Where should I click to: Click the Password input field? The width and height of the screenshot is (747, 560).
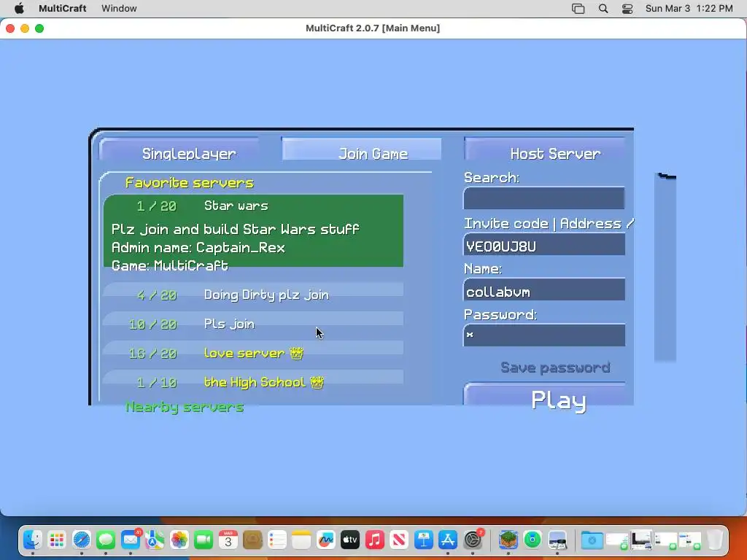544,335
